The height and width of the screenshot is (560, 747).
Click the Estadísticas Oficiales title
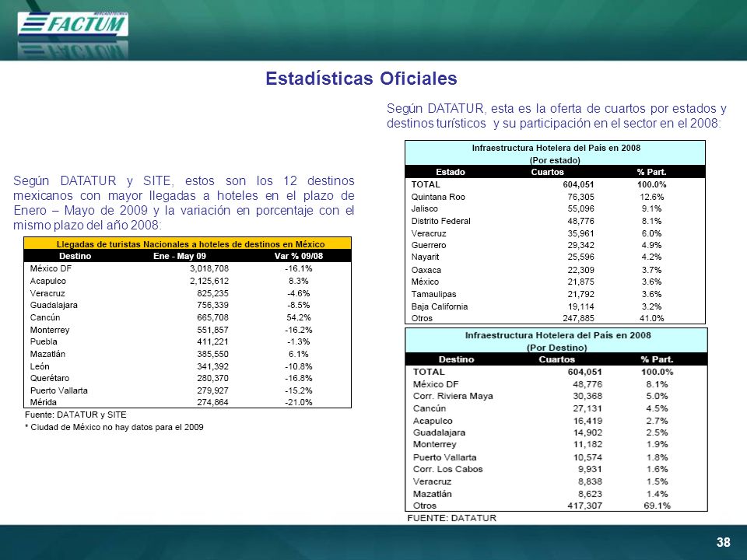pyautogui.click(x=361, y=79)
